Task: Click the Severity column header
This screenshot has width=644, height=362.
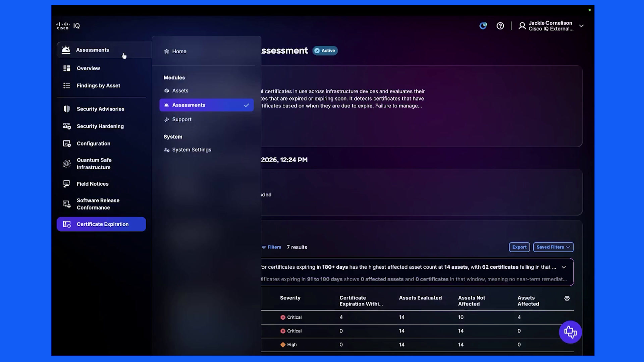Action: point(290,298)
